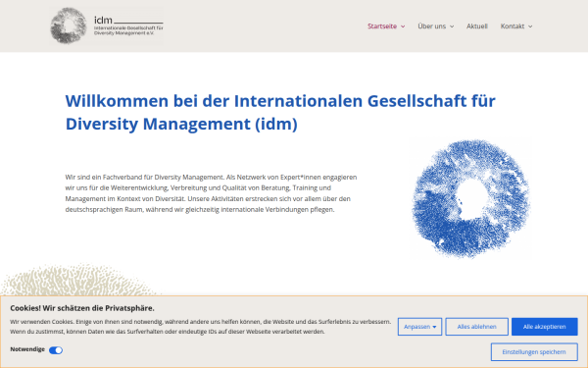
Task: Open the Anpassen cookie options dropdown
Action: point(419,327)
